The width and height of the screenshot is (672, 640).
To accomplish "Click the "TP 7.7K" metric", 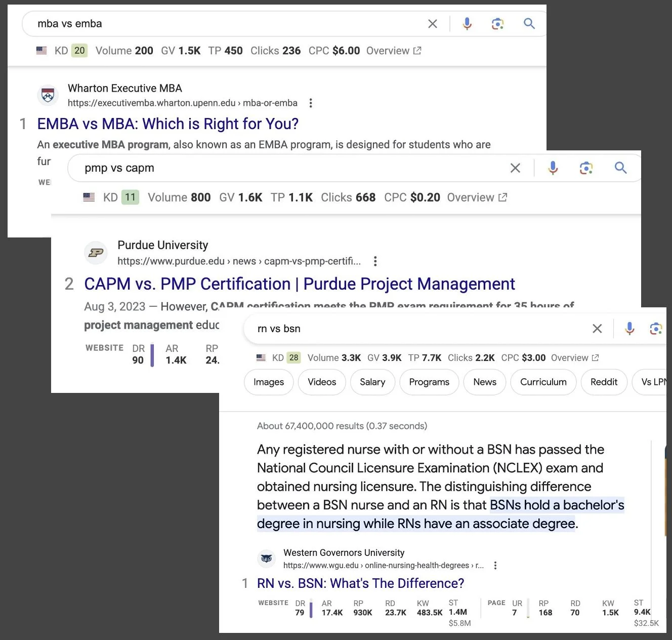I will 425,358.
